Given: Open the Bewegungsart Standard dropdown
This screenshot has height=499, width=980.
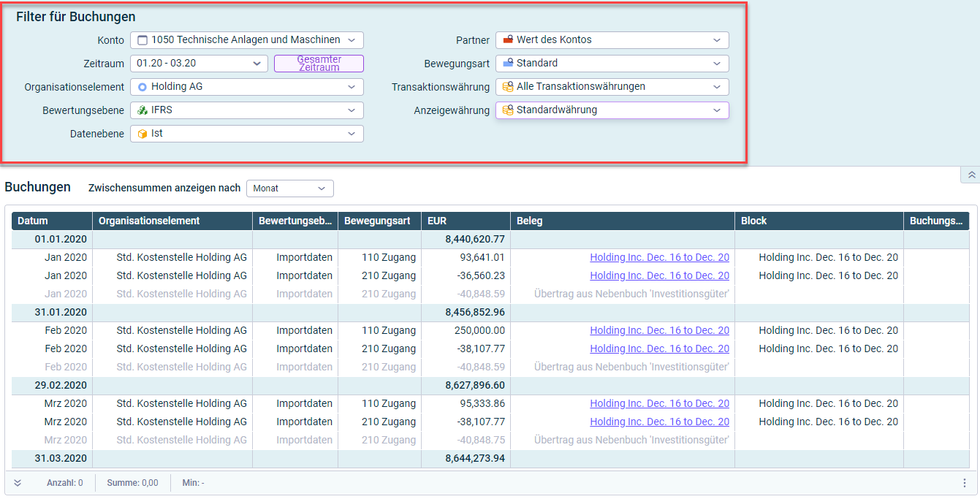Looking at the screenshot, I should (612, 64).
